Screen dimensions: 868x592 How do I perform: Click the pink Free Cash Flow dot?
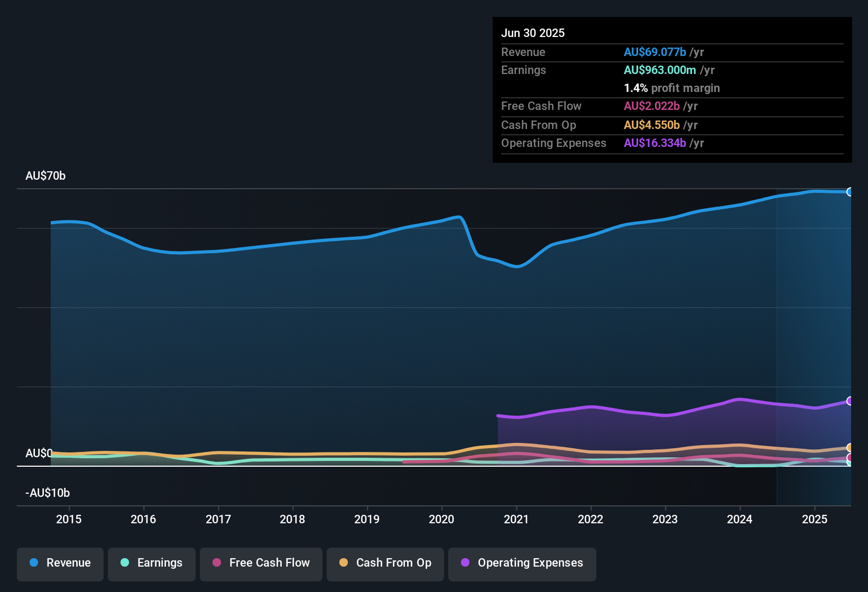click(217, 562)
